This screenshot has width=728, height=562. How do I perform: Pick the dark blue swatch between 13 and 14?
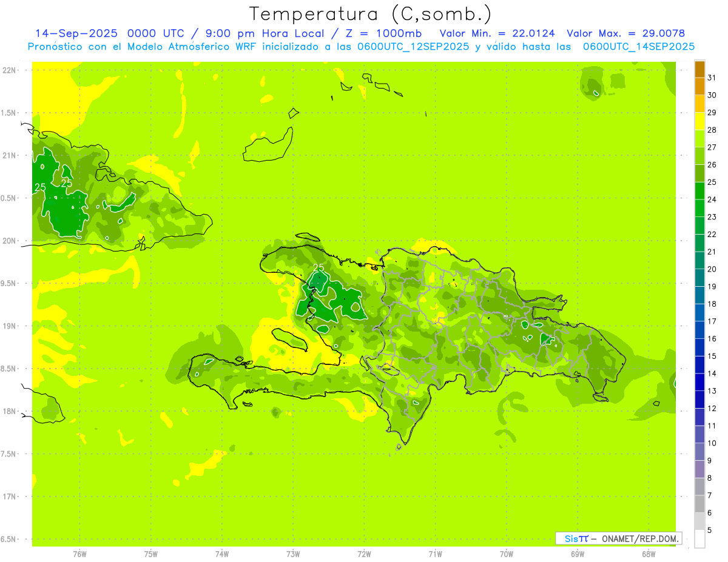pyautogui.click(x=699, y=382)
